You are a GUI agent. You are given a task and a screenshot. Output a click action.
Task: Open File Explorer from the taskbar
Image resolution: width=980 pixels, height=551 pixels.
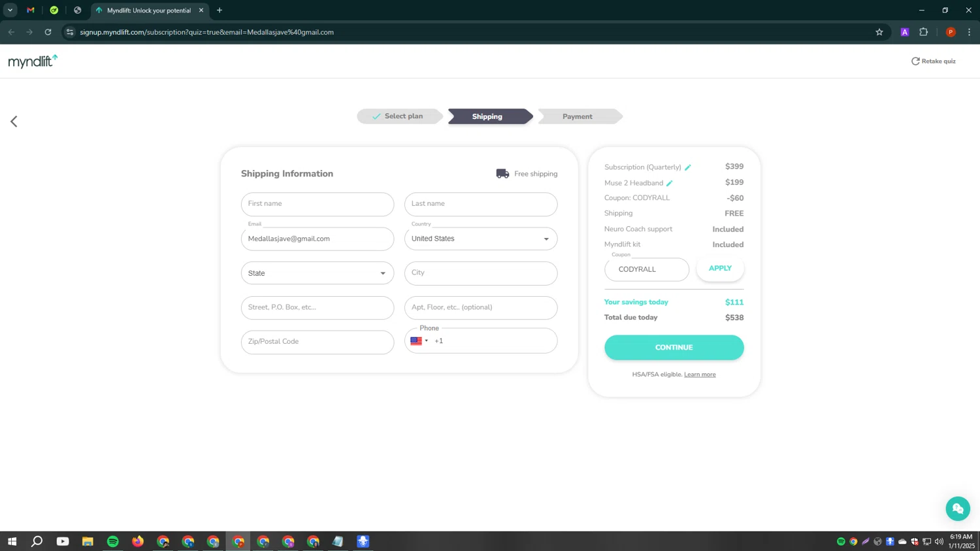88,541
